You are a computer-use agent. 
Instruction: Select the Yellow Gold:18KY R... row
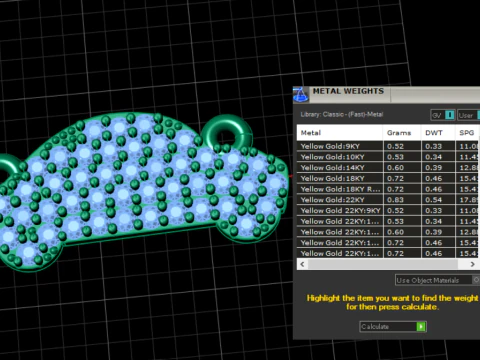click(388, 189)
